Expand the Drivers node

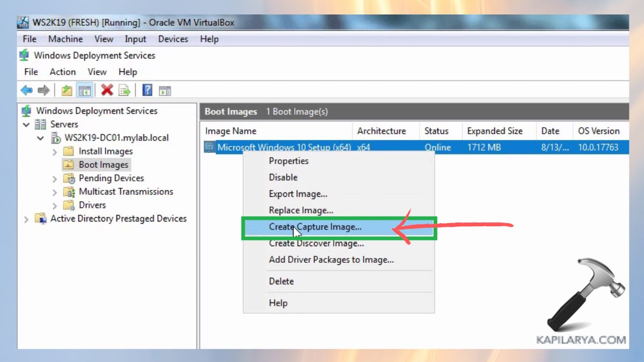[x=55, y=205]
